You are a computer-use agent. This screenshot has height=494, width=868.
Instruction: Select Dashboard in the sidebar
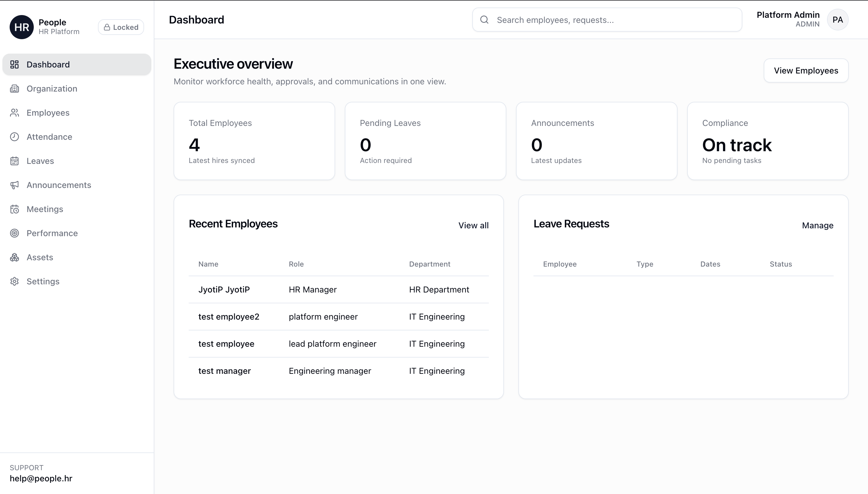(x=48, y=64)
